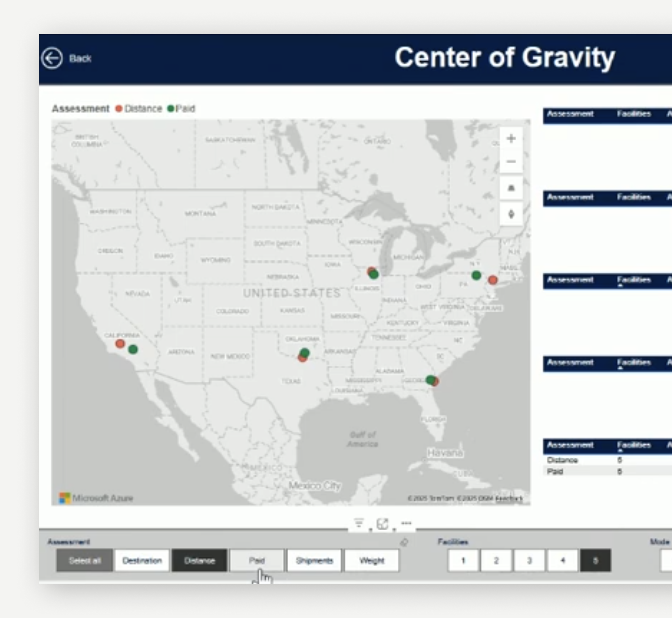
Task: Toggle the Paid assessment slicer button
Action: tap(257, 560)
